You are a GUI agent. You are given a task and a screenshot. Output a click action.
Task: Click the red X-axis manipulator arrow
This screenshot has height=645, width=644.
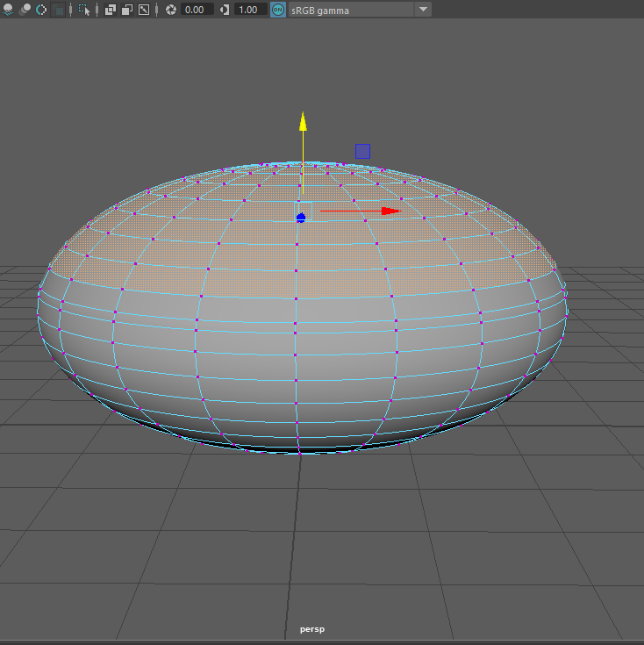[390, 211]
